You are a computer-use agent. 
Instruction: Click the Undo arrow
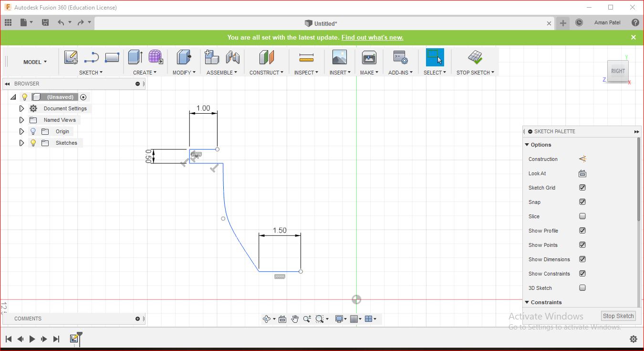pyautogui.click(x=61, y=22)
